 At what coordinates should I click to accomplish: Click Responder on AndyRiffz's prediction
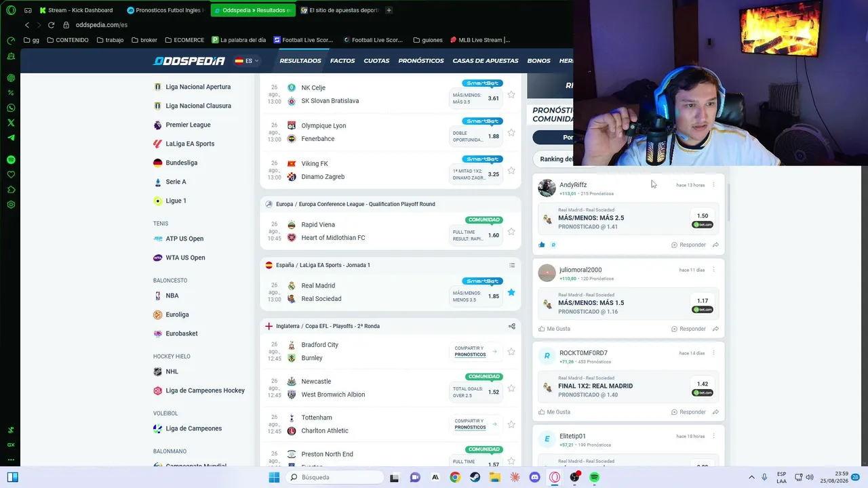pos(688,245)
